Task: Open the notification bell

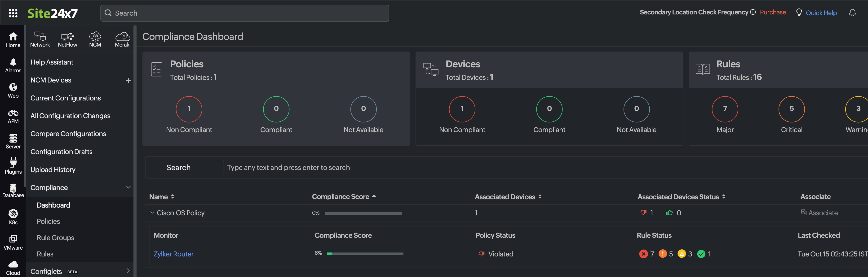Action: [853, 13]
